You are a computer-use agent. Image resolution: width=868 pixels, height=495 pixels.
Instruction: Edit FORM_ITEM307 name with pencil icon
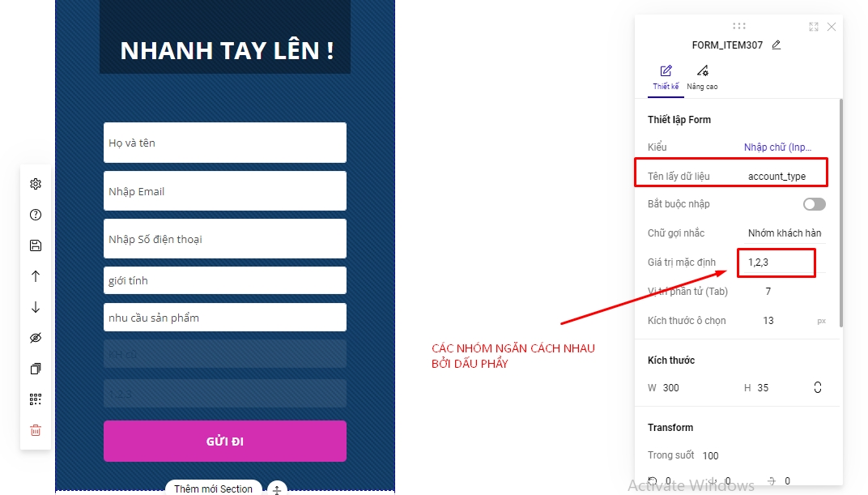777,45
